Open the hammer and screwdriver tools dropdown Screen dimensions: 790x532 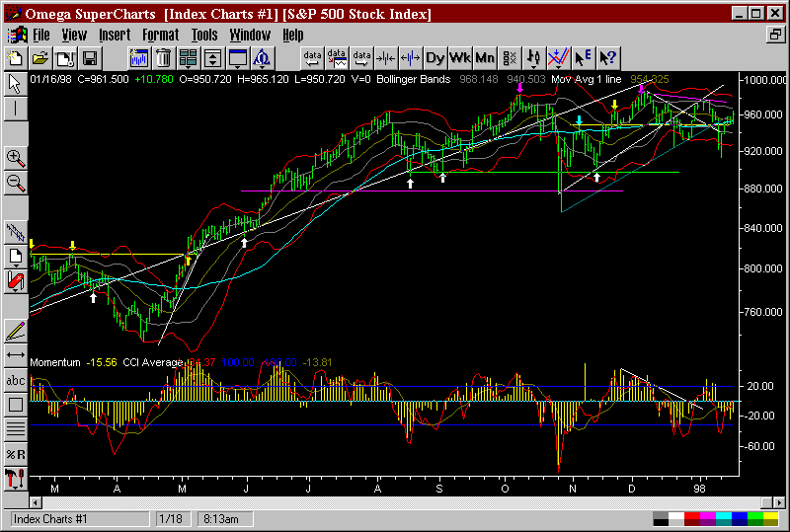click(x=16, y=479)
